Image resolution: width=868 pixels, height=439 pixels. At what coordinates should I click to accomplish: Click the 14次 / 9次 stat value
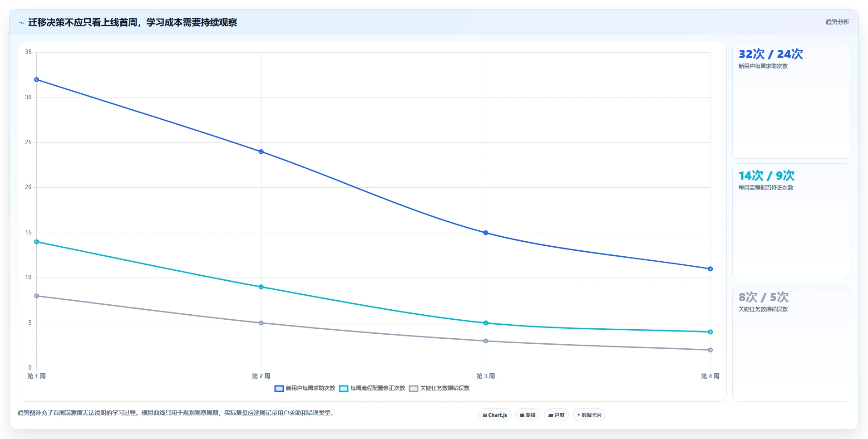coord(766,176)
